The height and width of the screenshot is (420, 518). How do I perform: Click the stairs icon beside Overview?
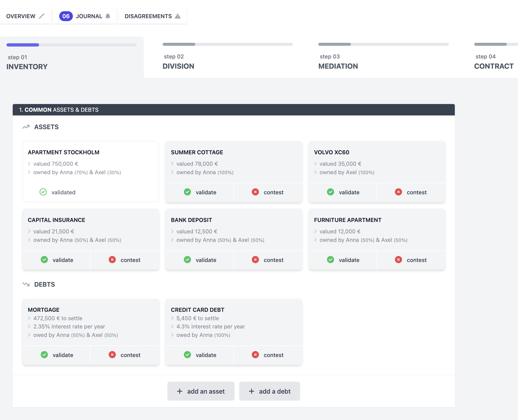coord(42,16)
